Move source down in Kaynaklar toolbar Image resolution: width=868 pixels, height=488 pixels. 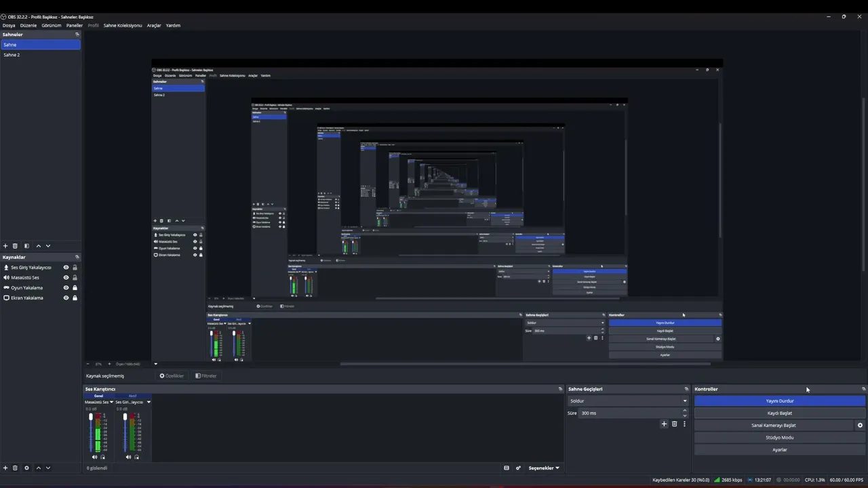coord(47,468)
